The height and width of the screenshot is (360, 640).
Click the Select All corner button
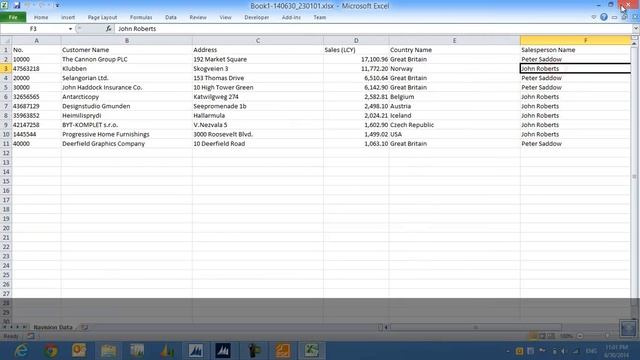pos(6,40)
